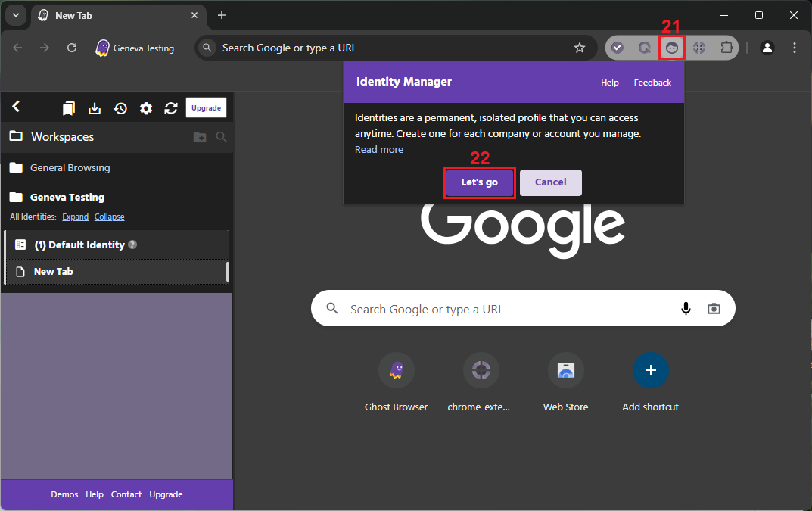
Task: Open the sidebar history icon
Action: [x=120, y=107]
